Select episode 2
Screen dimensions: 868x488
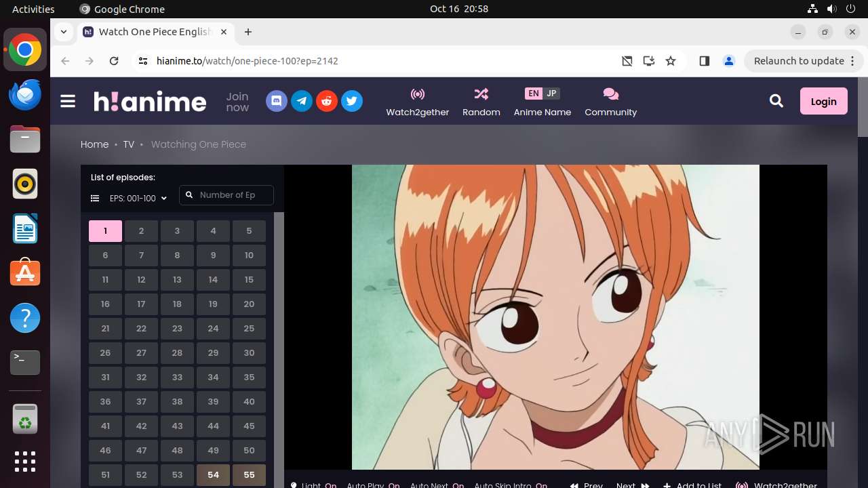(141, 231)
